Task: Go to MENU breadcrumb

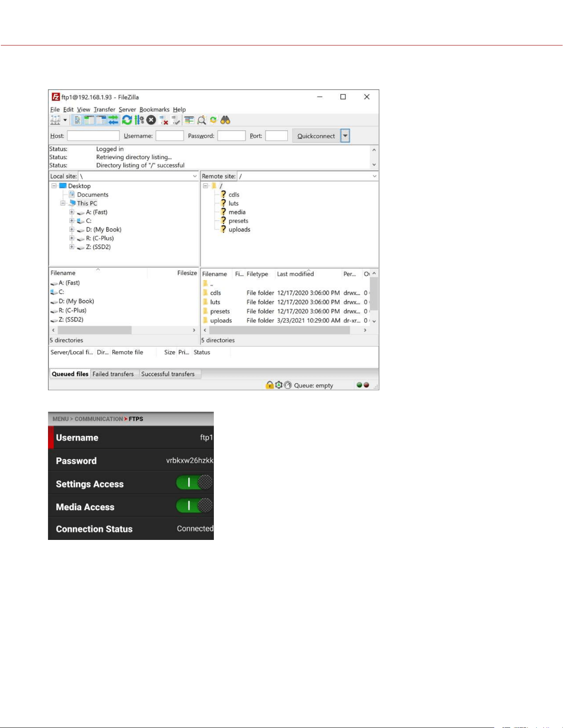Action: point(60,419)
